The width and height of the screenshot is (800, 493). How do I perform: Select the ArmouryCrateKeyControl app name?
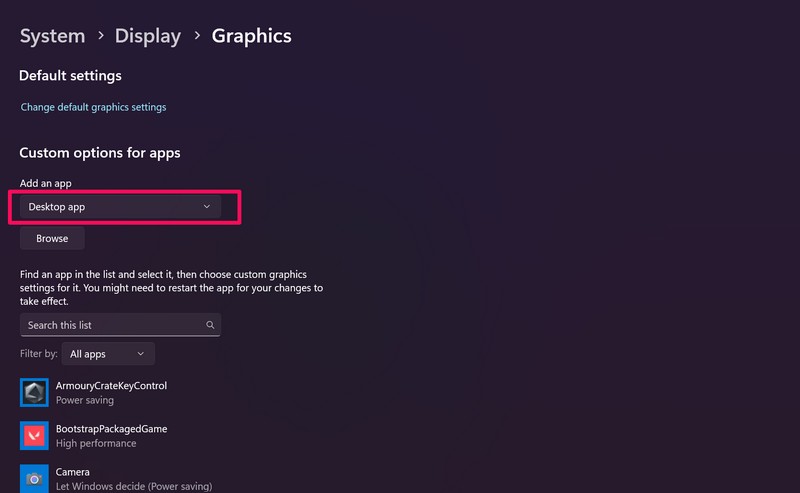pos(111,386)
